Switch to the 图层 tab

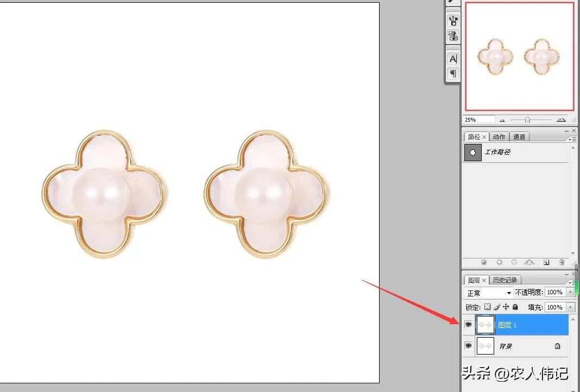tap(474, 280)
